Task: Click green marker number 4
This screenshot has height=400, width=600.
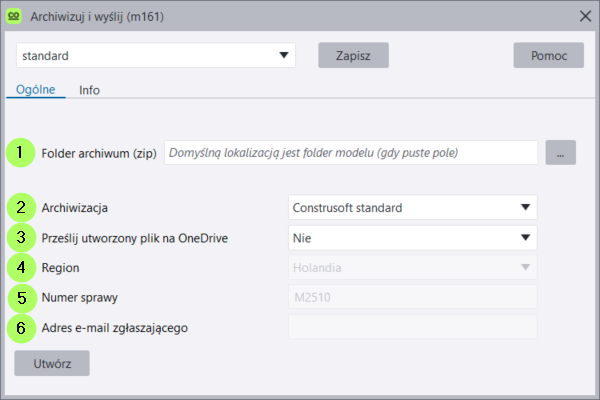Action: 20,268
